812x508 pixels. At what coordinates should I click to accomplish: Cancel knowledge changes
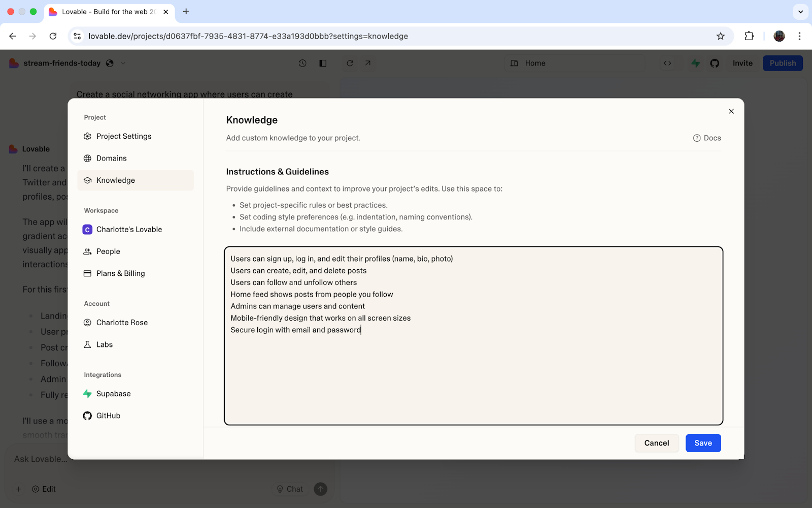[x=656, y=443]
